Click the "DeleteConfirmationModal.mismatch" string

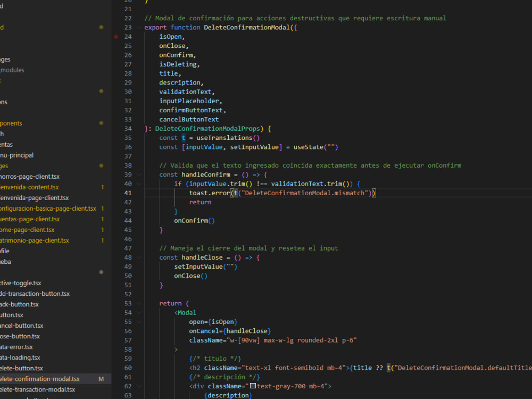304,193
